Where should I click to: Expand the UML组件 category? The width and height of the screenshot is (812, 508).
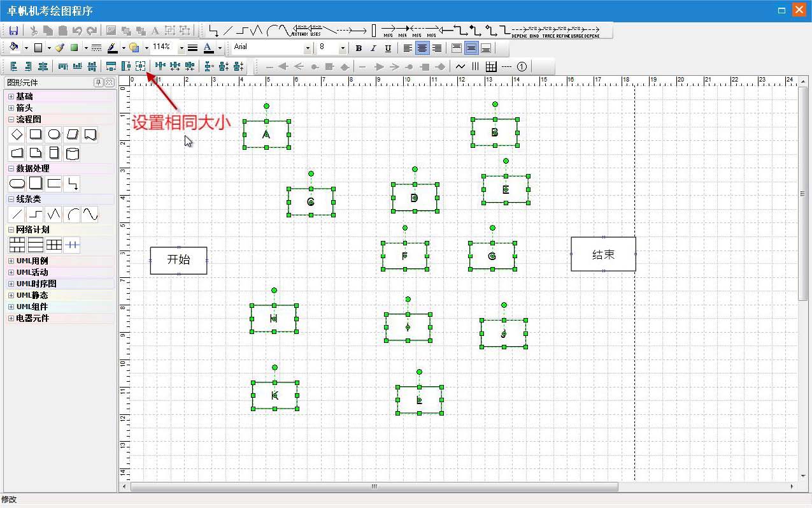[x=11, y=307]
